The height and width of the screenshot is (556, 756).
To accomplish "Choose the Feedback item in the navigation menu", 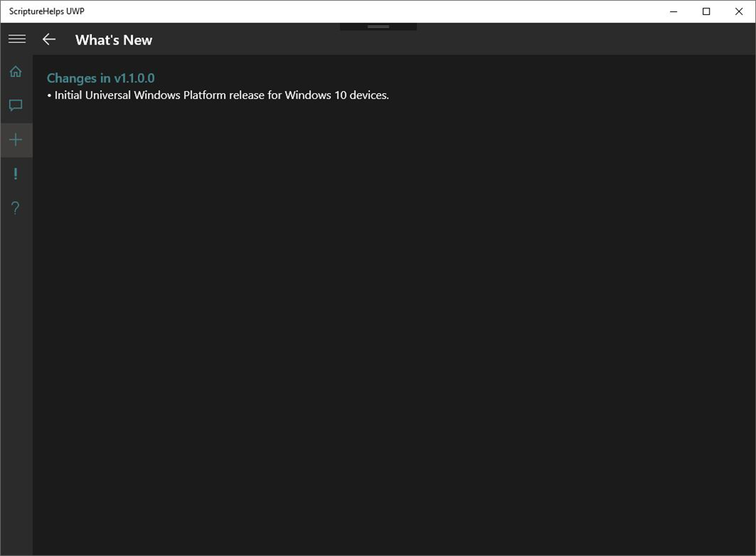I will (x=16, y=105).
